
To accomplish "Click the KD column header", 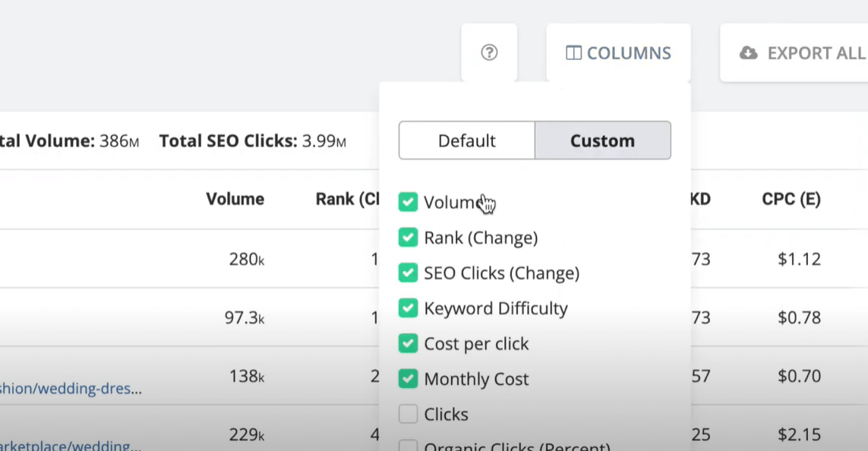I will [700, 199].
